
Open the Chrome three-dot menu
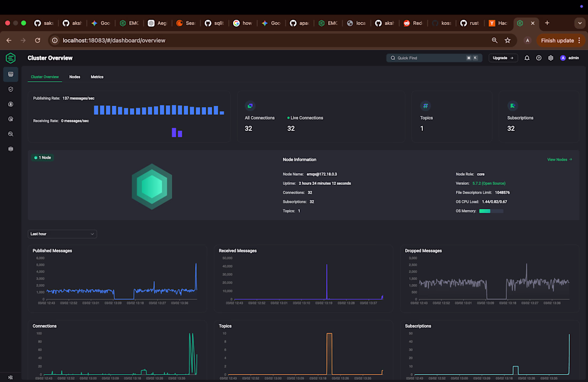[x=579, y=41]
